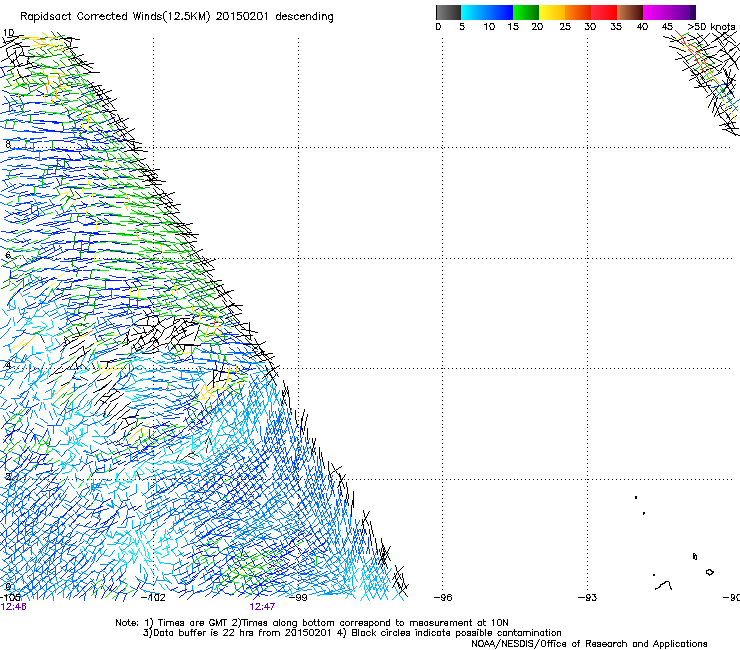Click the cyan 5-10 knots legend segment
740x650 pixels.
pyautogui.click(x=474, y=12)
